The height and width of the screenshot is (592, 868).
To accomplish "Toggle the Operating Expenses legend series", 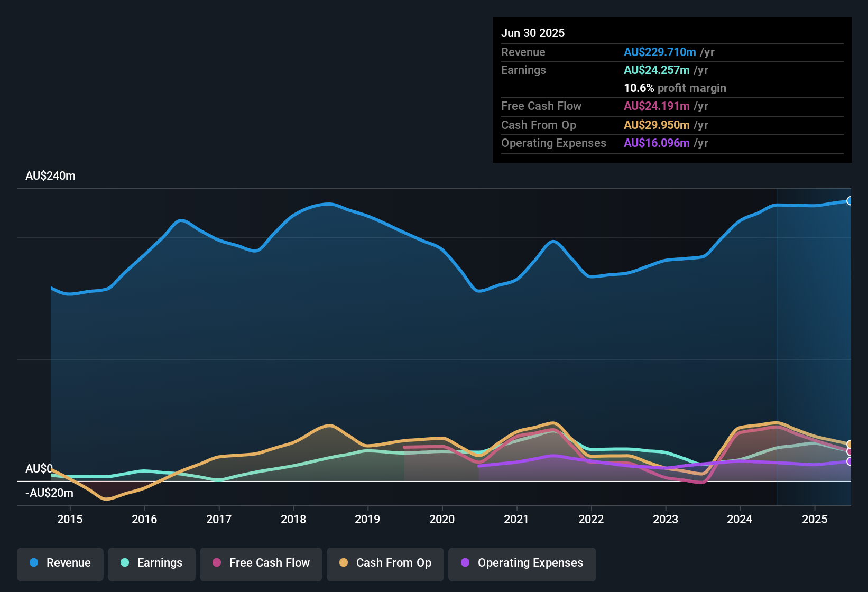I will click(522, 563).
